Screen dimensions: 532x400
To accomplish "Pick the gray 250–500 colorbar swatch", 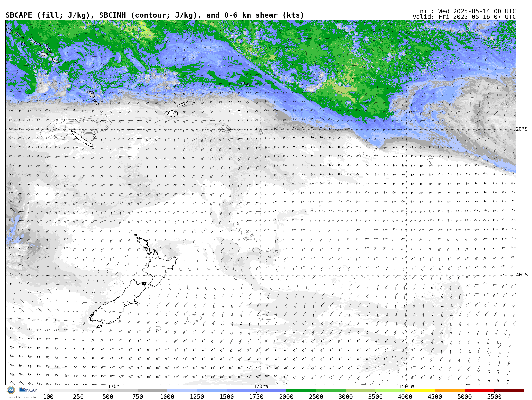I will pyautogui.click(x=93, y=391).
